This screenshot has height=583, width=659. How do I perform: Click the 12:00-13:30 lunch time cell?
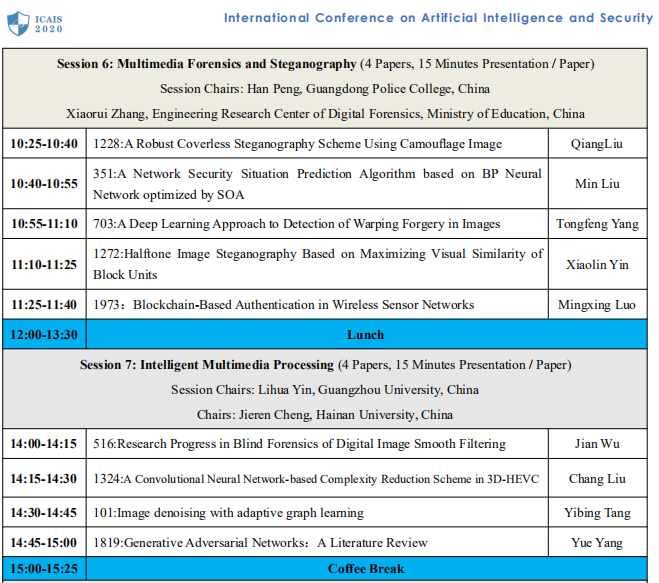(x=44, y=334)
